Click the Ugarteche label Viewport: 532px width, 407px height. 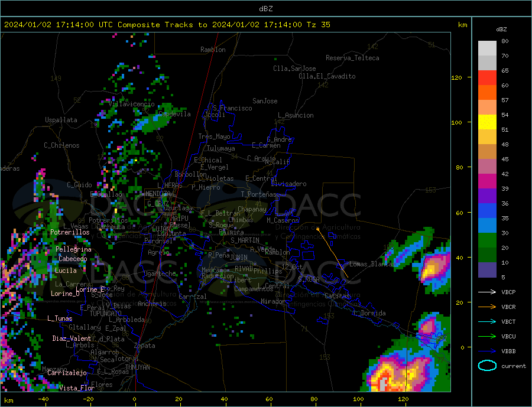(160, 273)
